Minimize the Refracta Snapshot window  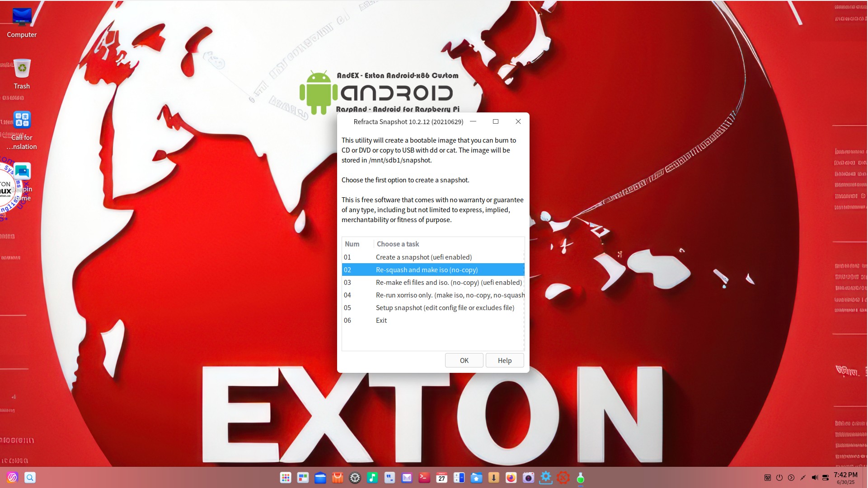[473, 121]
